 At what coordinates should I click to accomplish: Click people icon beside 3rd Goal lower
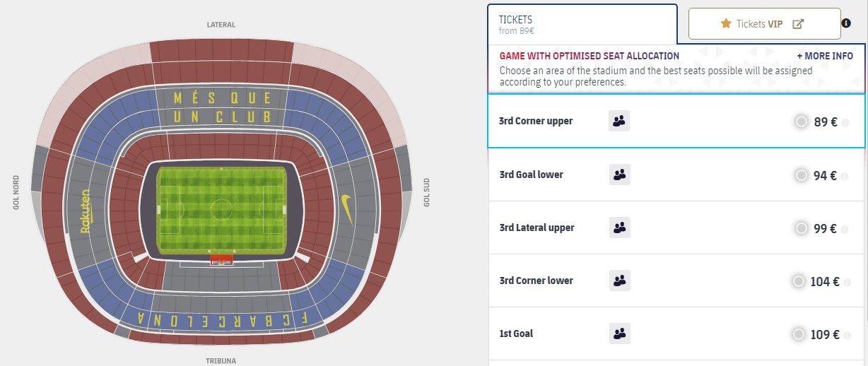619,175
